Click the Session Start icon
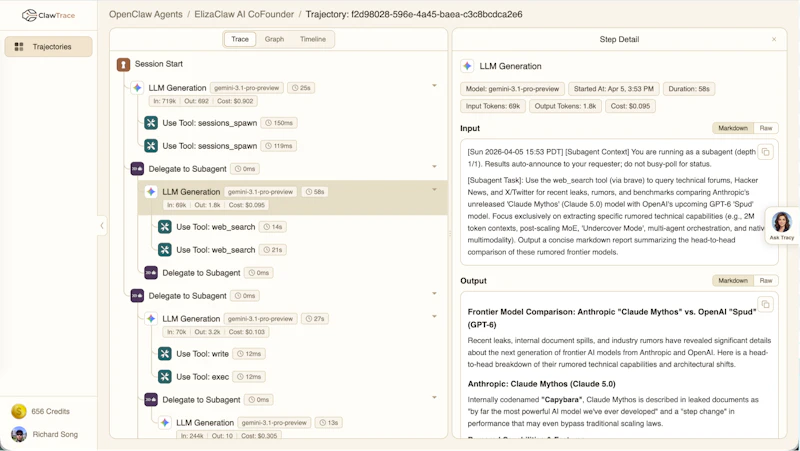 pos(123,64)
